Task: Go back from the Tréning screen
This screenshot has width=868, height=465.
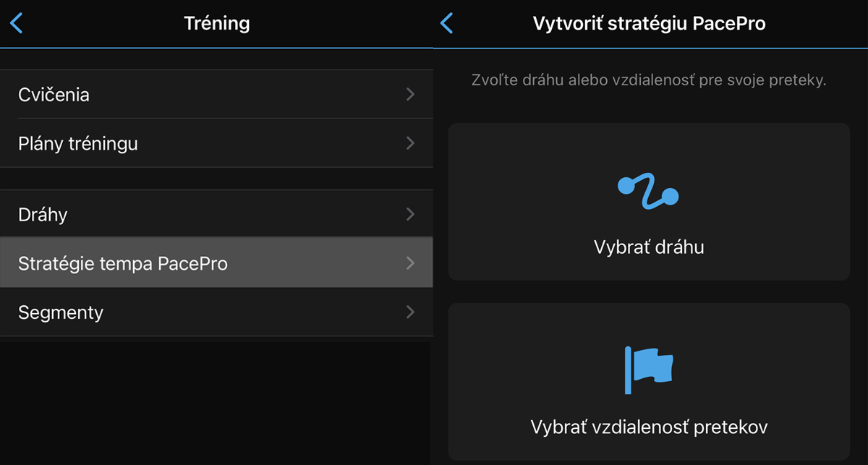Action: tap(16, 23)
